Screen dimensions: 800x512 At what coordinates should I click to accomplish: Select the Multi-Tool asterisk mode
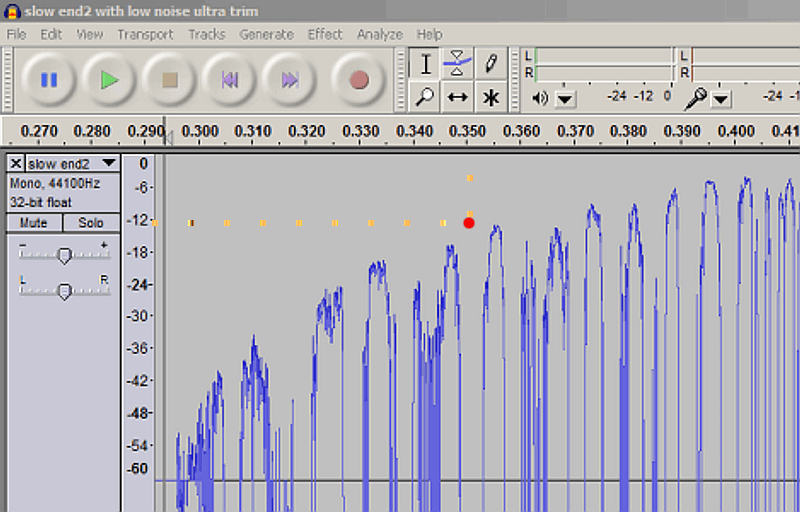pyautogui.click(x=491, y=96)
